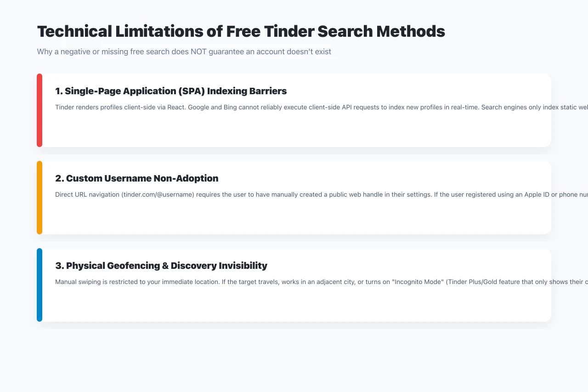Select the subtitle about negative free search results
The height and width of the screenshot is (392, 588).
tap(184, 51)
